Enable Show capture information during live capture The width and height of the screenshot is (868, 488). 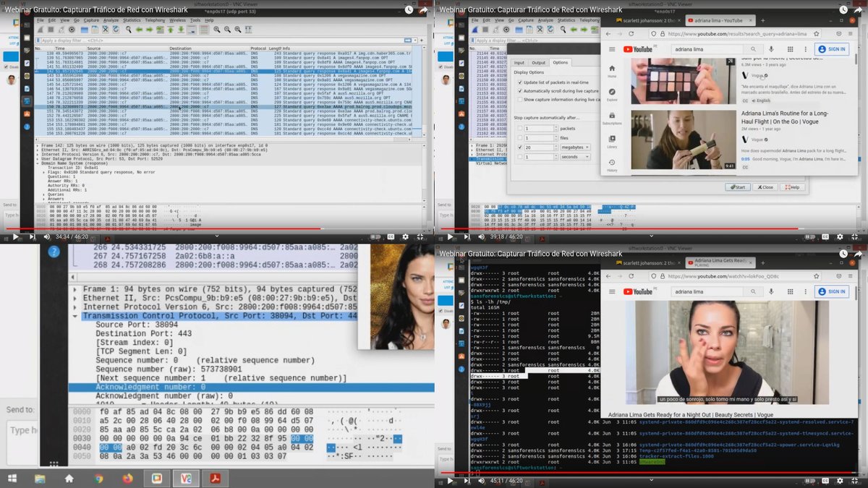tap(520, 100)
